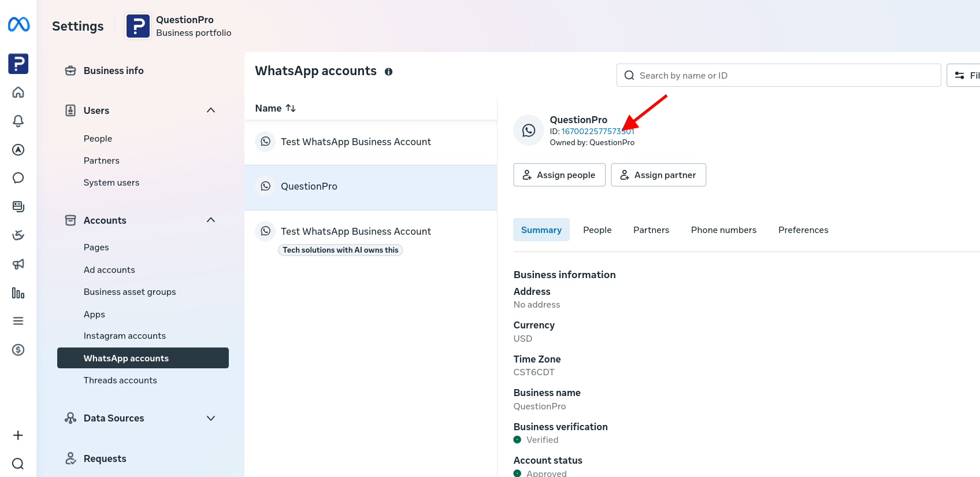Click the Assign people button
This screenshot has height=477, width=980.
click(x=559, y=175)
